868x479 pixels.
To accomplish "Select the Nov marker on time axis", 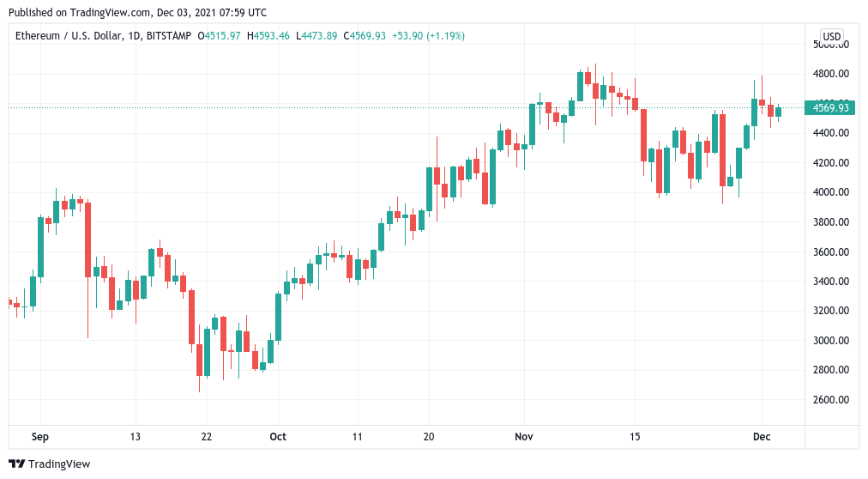I will click(524, 437).
